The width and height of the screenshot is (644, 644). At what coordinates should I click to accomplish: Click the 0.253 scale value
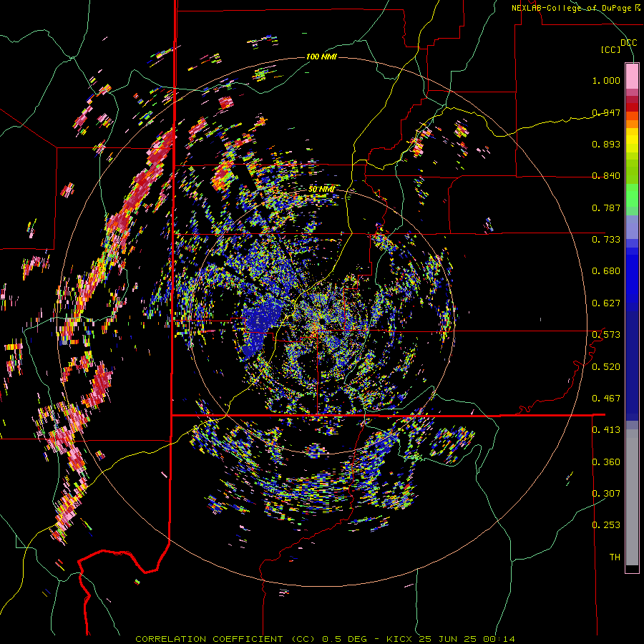pos(606,525)
